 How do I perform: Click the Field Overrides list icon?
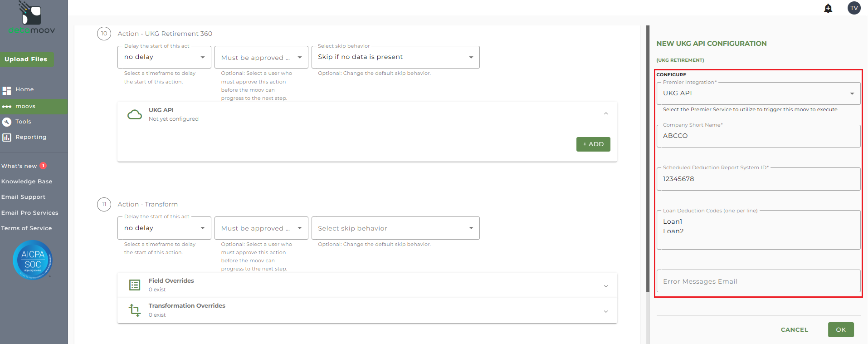click(x=135, y=285)
